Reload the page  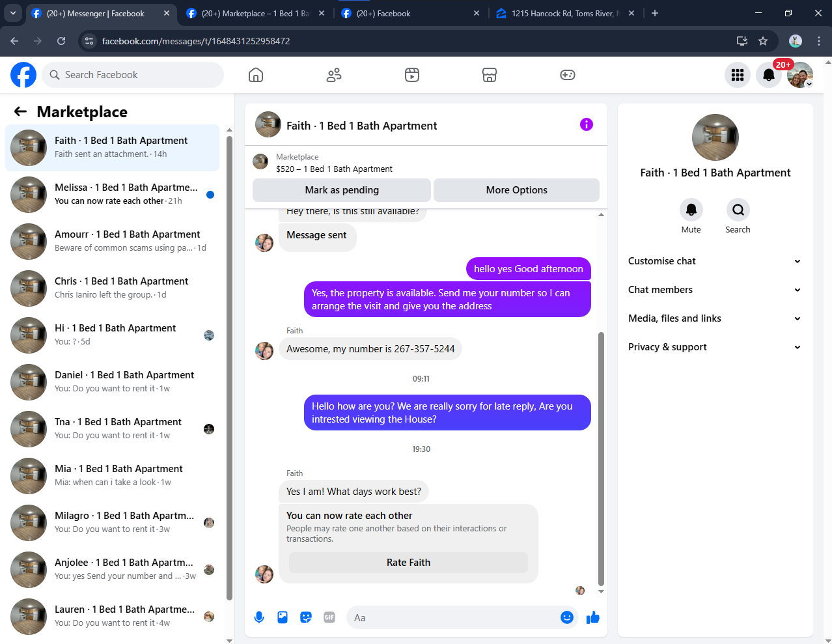tap(61, 41)
